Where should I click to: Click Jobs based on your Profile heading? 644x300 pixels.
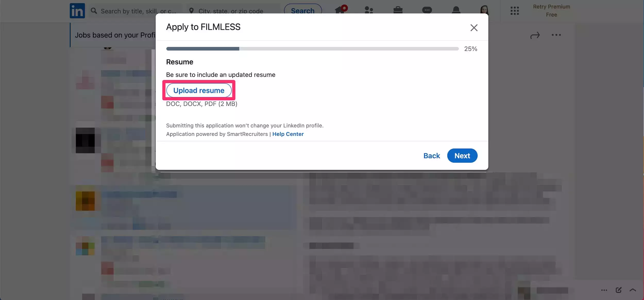(115, 35)
